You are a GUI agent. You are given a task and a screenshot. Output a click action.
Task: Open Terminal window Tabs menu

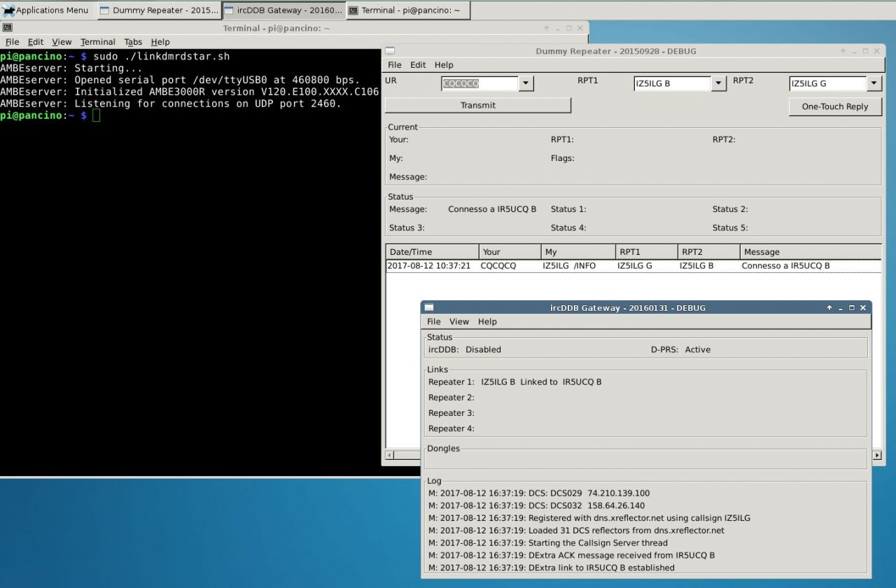pos(133,42)
